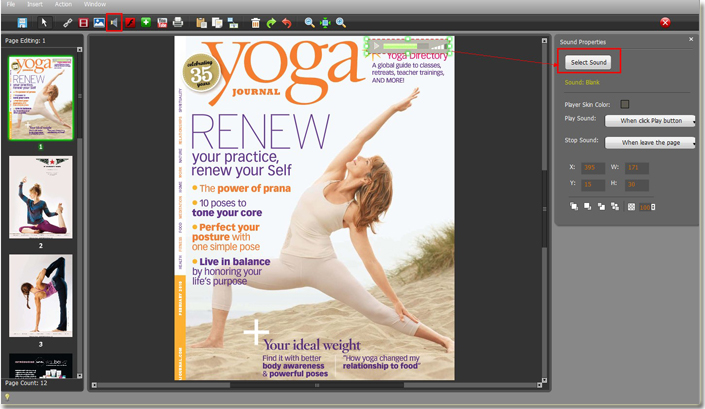Select the Add Sound speaker icon
705x409 pixels.
114,22
